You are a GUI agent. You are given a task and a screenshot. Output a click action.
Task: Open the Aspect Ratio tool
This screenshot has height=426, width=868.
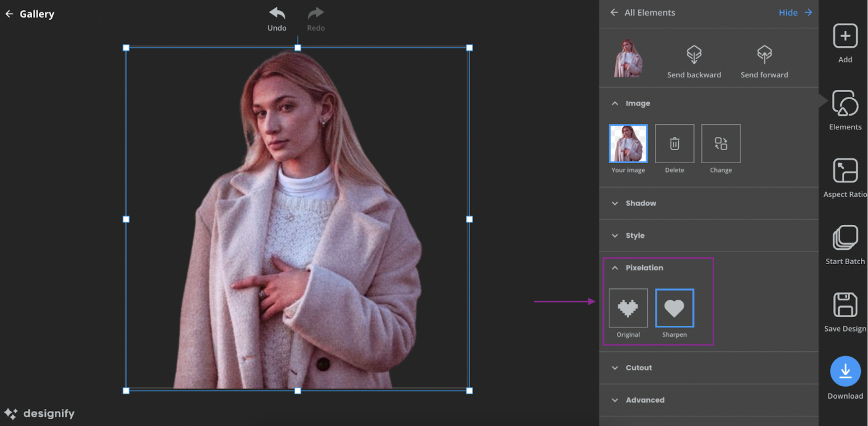(x=845, y=170)
